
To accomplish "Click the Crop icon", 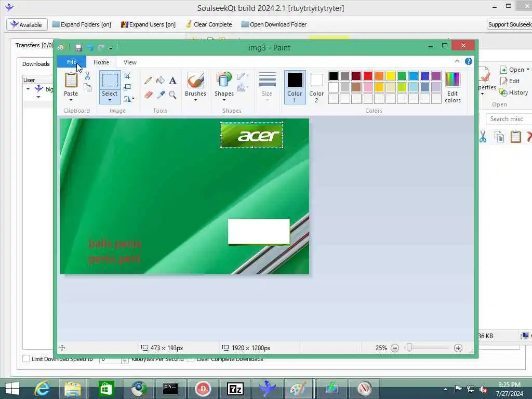I will 127,76.
